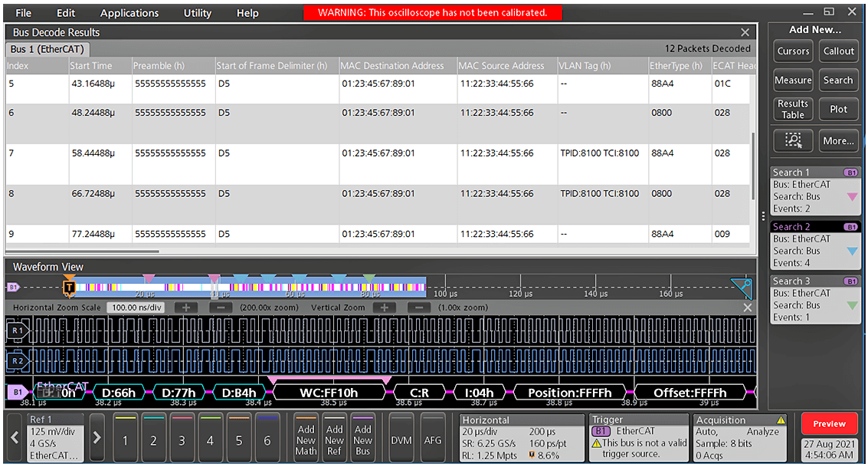Screen dimensions: 868x467
Task: Close the zoom view bar
Action: click(747, 307)
